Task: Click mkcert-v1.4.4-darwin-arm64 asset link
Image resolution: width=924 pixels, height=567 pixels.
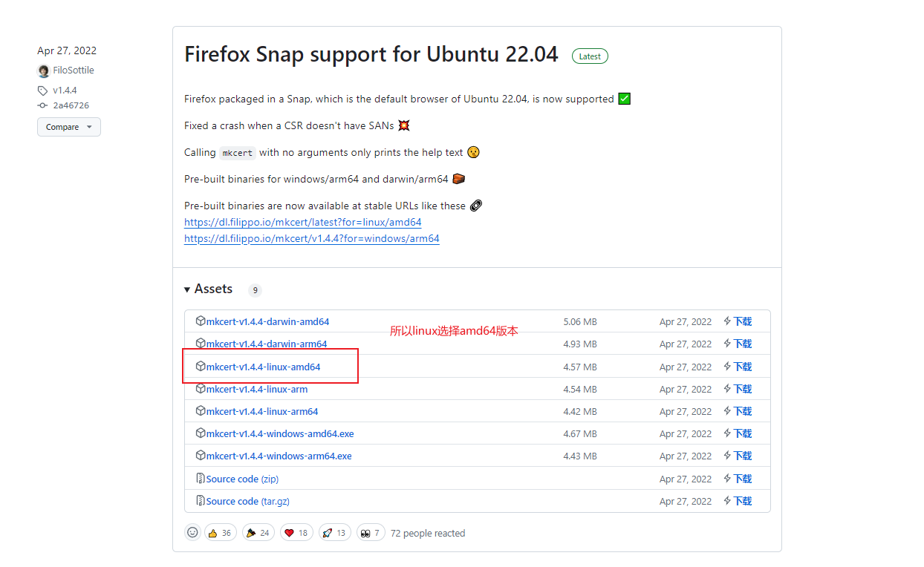Action: [x=266, y=344]
